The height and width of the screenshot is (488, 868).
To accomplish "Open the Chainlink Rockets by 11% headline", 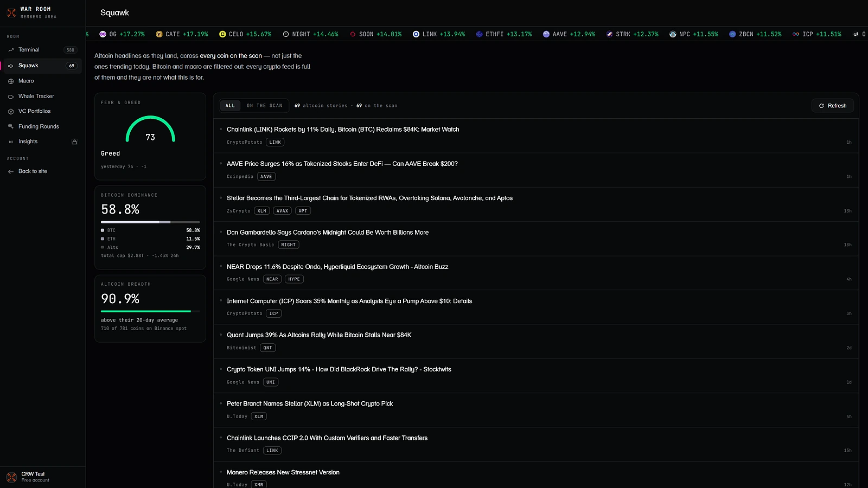I will click(x=343, y=130).
